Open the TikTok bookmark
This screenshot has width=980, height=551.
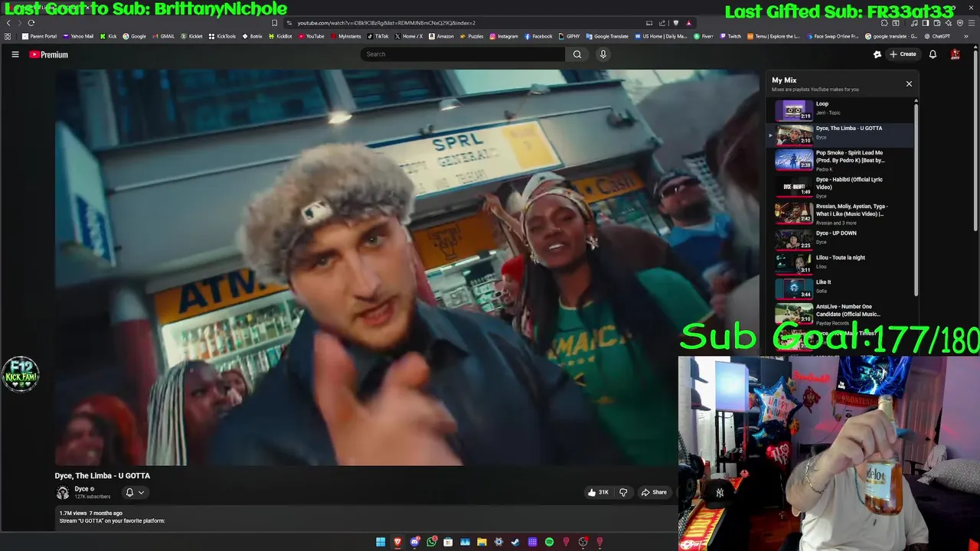377,36
